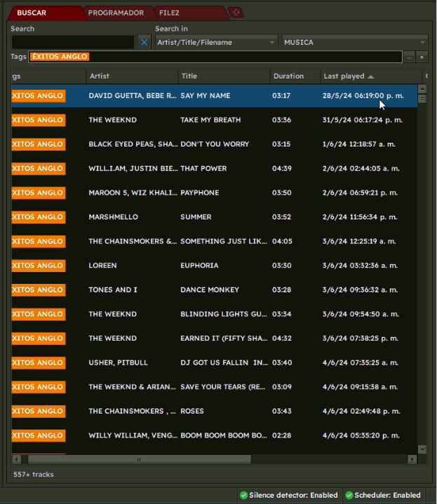Clear search with the blue X icon
The width and height of the screenshot is (437, 504).
144,43
